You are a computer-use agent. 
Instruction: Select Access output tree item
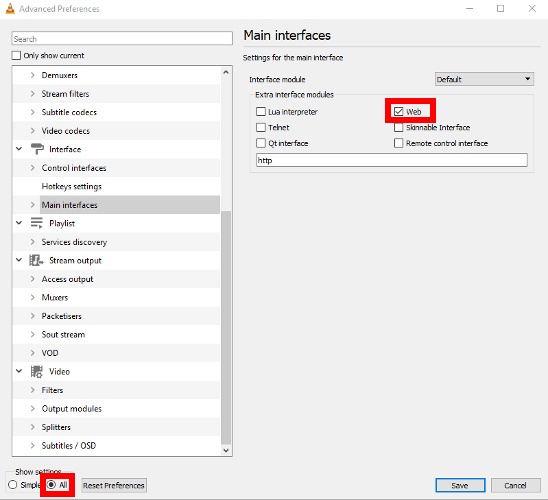coord(67,279)
